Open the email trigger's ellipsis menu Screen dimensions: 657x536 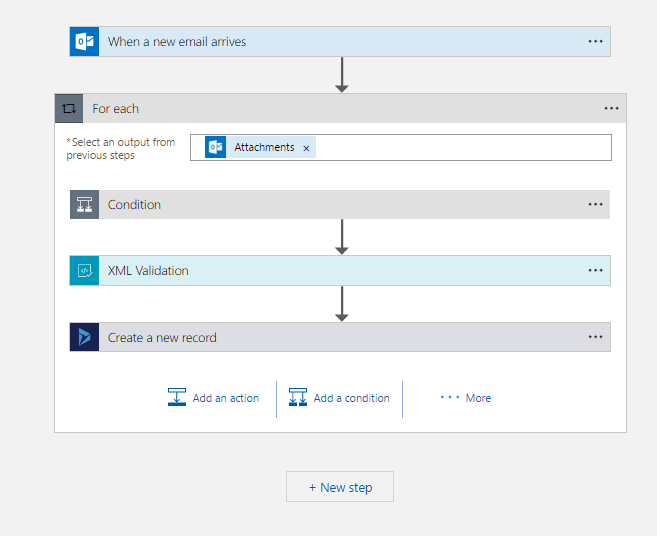coord(595,41)
